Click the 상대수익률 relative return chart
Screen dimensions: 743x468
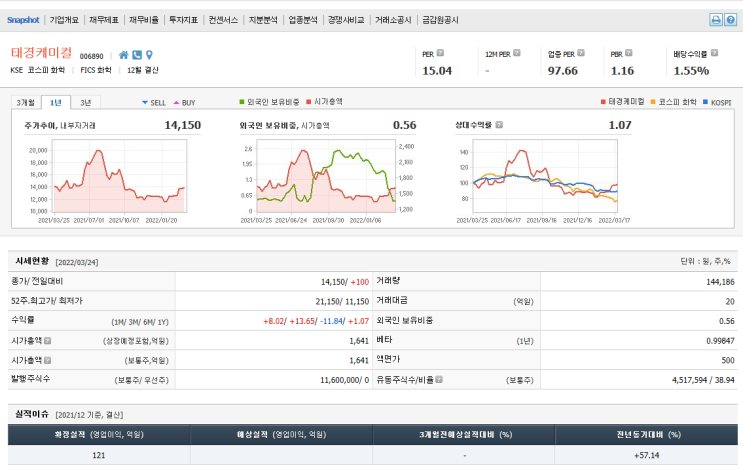[x=545, y=176]
